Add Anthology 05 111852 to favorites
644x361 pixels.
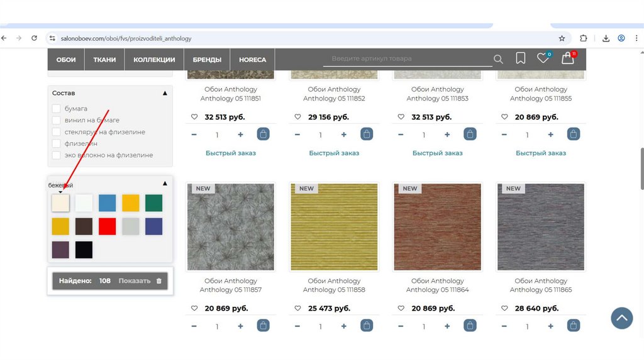[x=297, y=117]
